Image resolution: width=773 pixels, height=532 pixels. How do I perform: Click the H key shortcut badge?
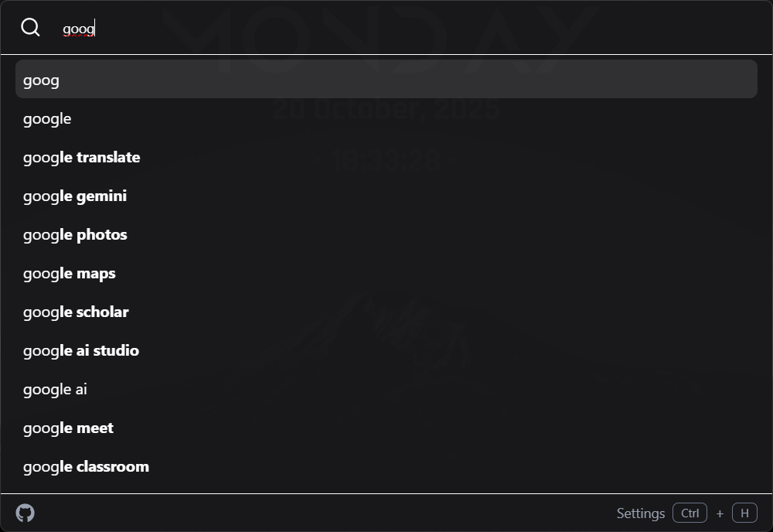coord(744,513)
